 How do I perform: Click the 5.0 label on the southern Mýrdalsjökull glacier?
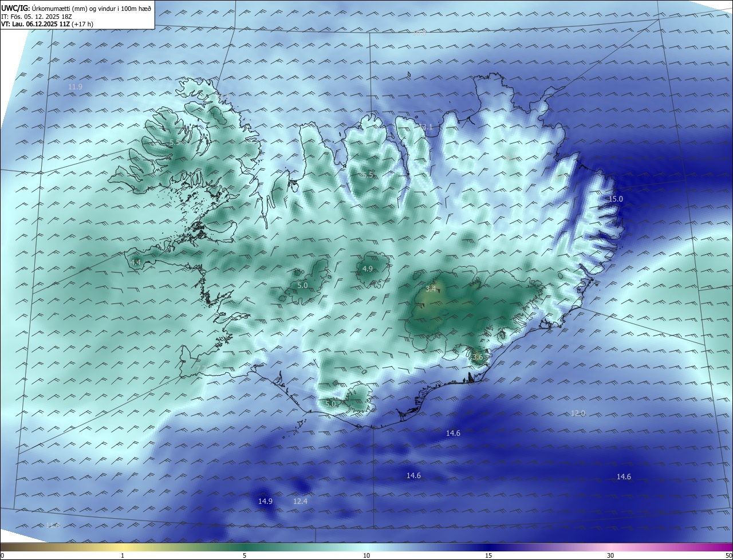(330, 404)
